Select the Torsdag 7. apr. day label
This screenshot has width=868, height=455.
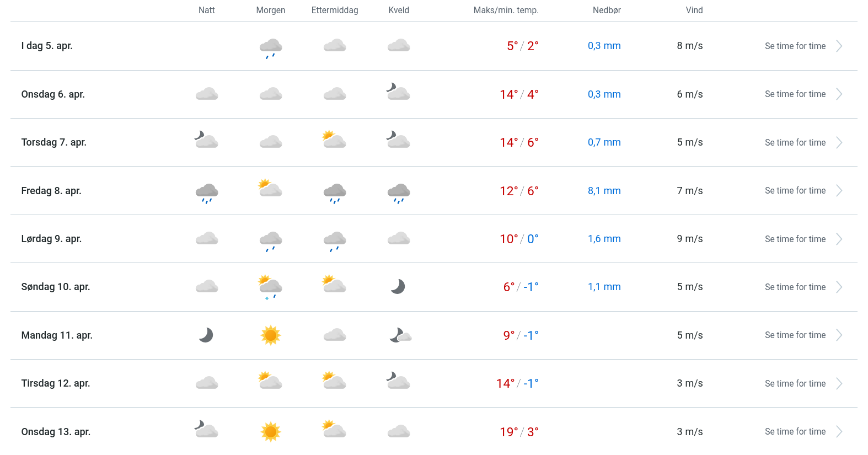click(x=54, y=142)
